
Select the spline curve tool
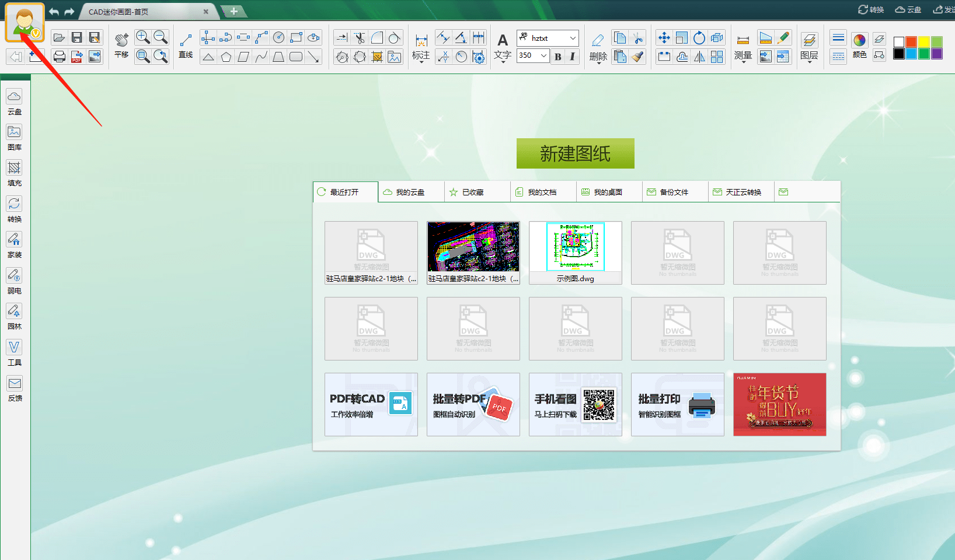tap(261, 57)
